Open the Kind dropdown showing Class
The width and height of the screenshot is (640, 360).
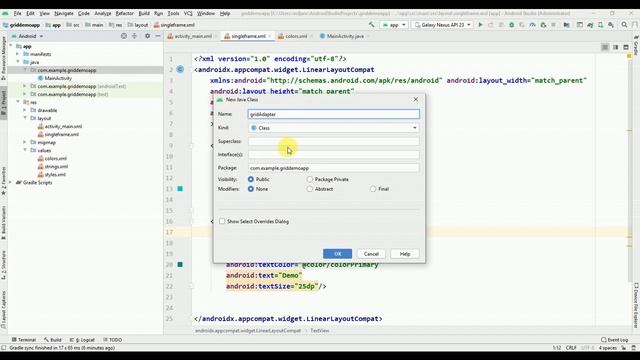click(x=333, y=128)
